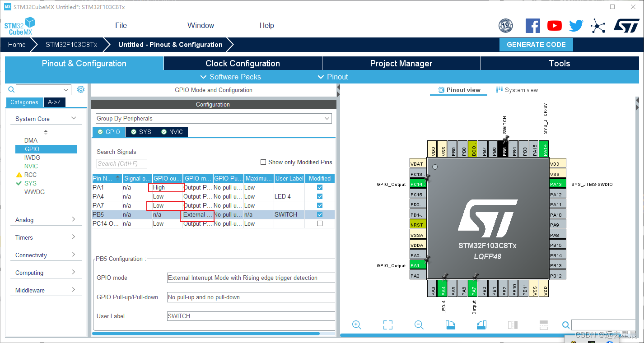The image size is (644, 343).
Task: Click the ST logo at top right
Action: coord(626,26)
